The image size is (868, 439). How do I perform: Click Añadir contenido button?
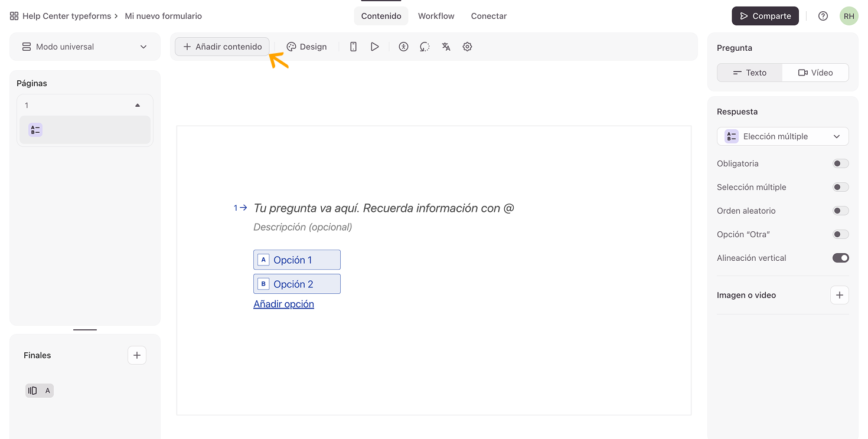222,47
